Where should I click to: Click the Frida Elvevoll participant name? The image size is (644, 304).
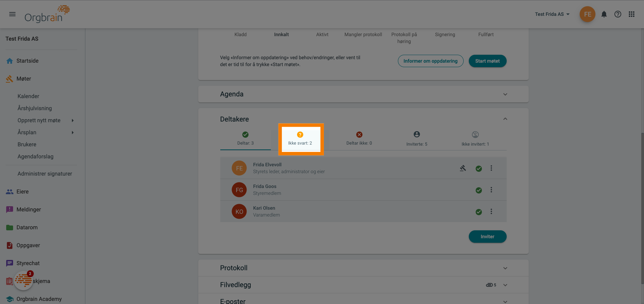(x=267, y=165)
